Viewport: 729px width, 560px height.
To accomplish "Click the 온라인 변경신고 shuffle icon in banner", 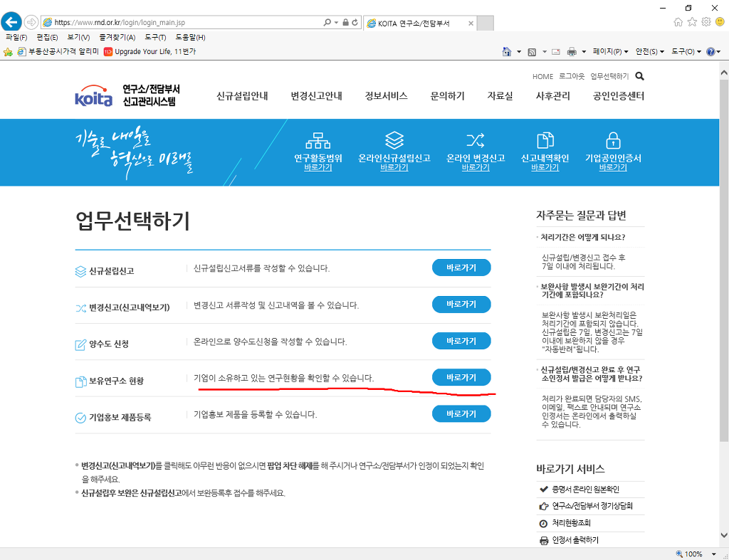I will 475,140.
